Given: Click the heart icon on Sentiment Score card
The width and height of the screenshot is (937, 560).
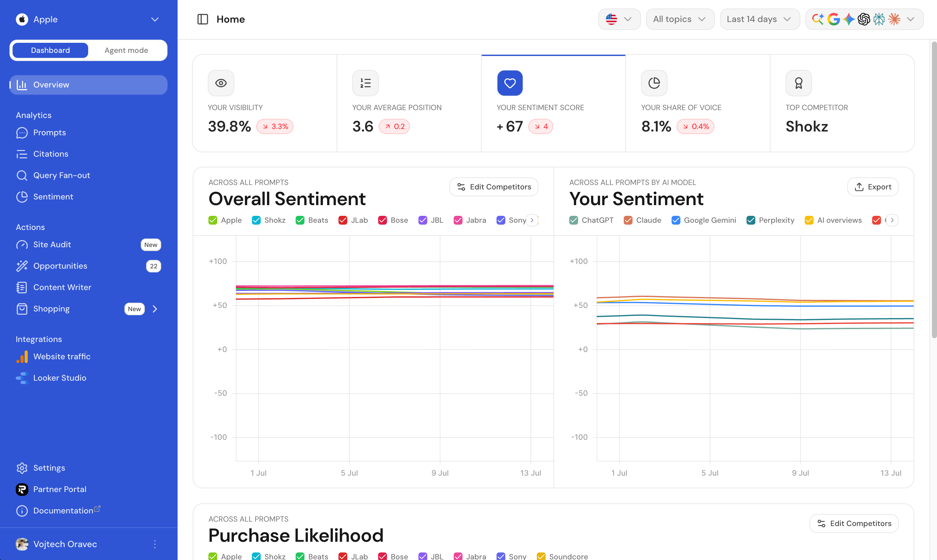Looking at the screenshot, I should pyautogui.click(x=510, y=83).
